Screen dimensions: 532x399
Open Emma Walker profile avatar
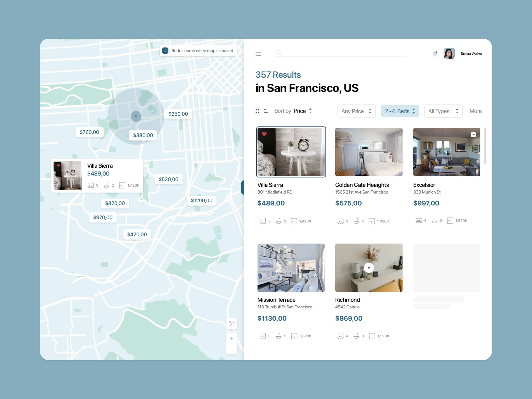(449, 53)
